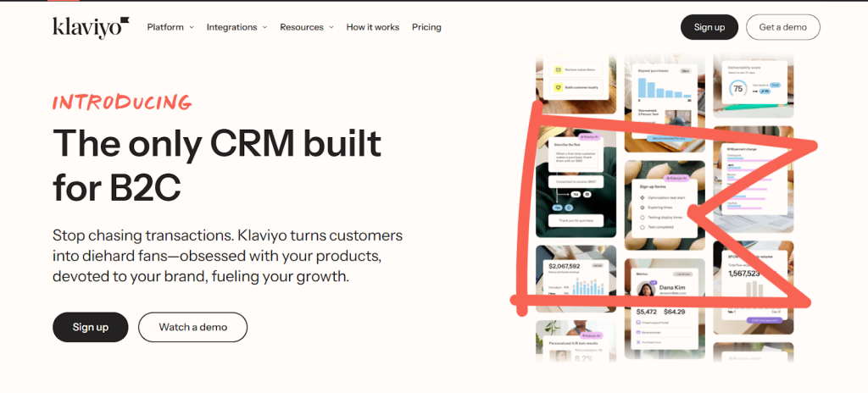This screenshot has height=393, width=868.
Task: Click the Klaviyo logo
Action: [x=91, y=27]
